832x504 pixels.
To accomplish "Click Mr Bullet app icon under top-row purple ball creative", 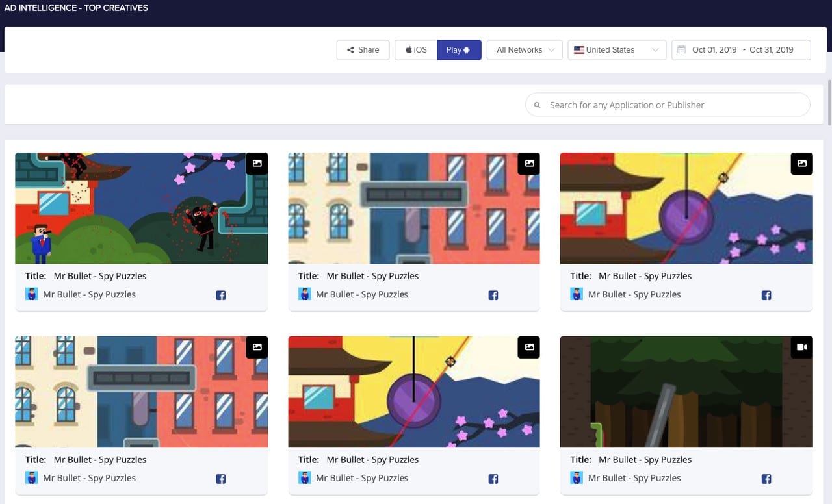I will pyautogui.click(x=577, y=294).
